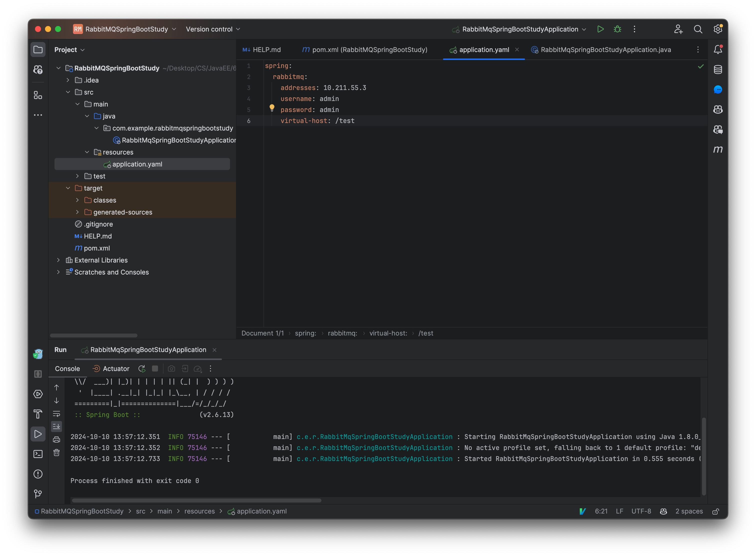Open the Database tool window
This screenshot has height=556, width=756.
coord(718,70)
